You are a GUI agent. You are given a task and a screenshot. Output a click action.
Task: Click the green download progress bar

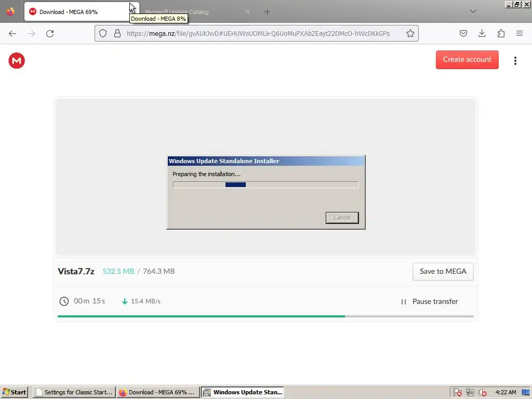pyautogui.click(x=265, y=316)
